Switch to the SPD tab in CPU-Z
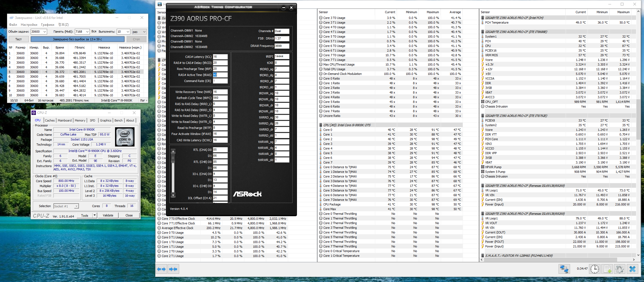 [x=93, y=120]
